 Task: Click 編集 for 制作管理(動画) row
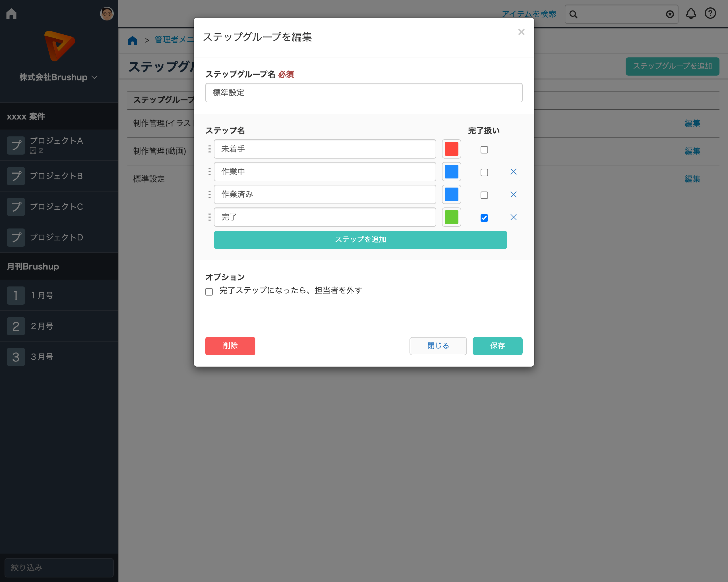(692, 151)
